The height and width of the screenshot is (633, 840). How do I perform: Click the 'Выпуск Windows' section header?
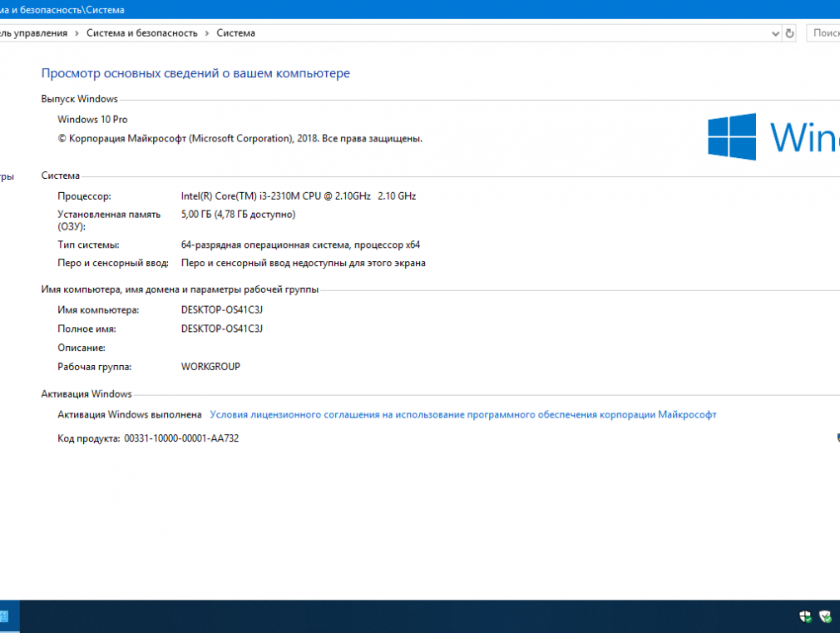[79, 99]
